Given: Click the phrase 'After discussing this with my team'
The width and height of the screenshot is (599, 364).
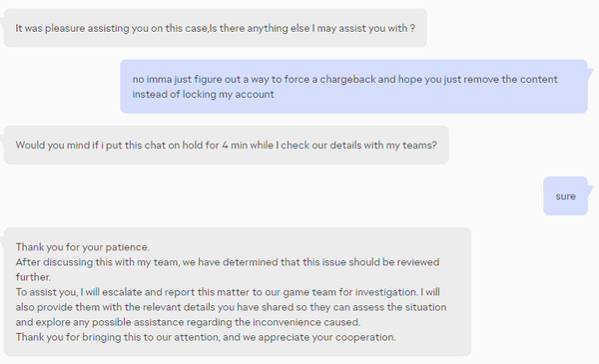Looking at the screenshot, I should [97, 262].
